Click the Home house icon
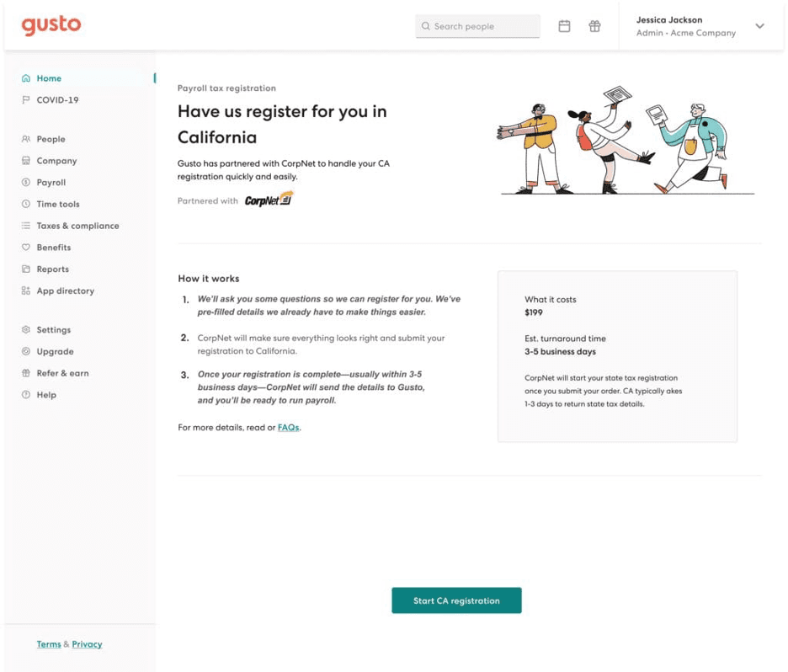The image size is (788, 672). (x=26, y=78)
